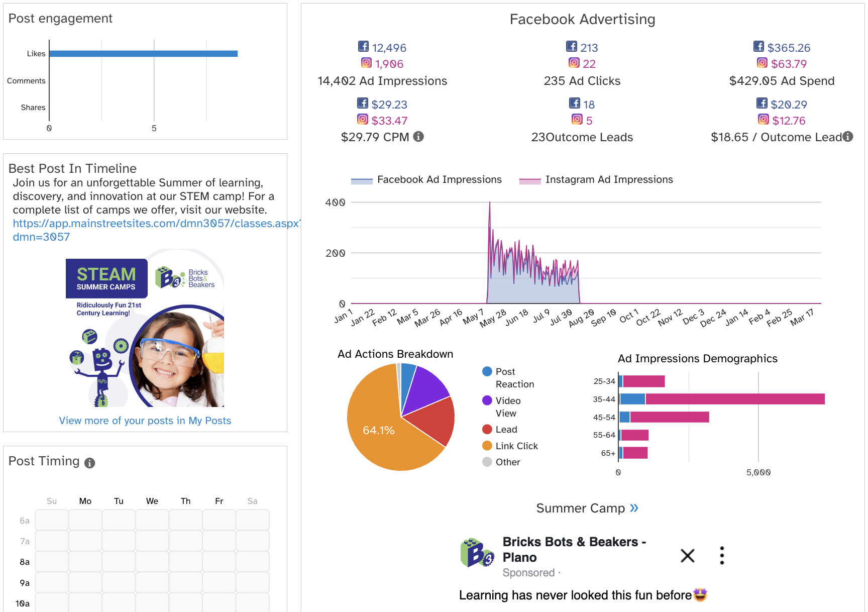Click the Instagram icon beside $63.79 spend
The width and height of the screenshot is (868, 612).
click(x=762, y=63)
